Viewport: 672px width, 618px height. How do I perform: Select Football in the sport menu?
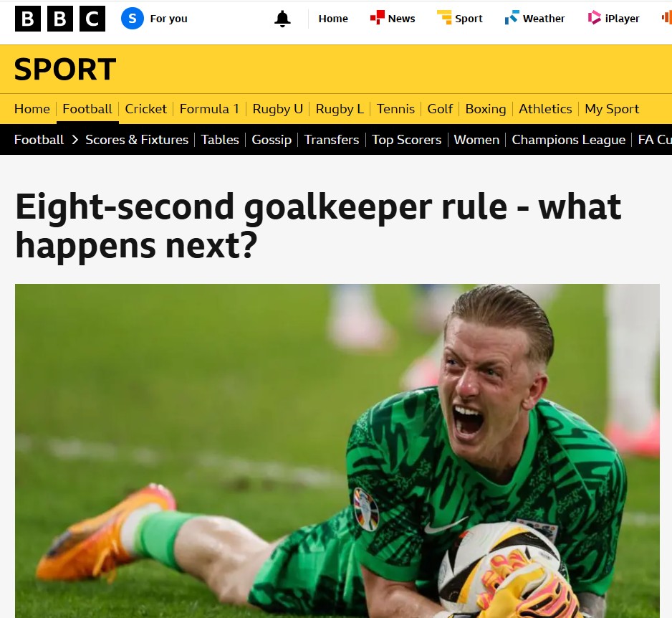tap(87, 109)
